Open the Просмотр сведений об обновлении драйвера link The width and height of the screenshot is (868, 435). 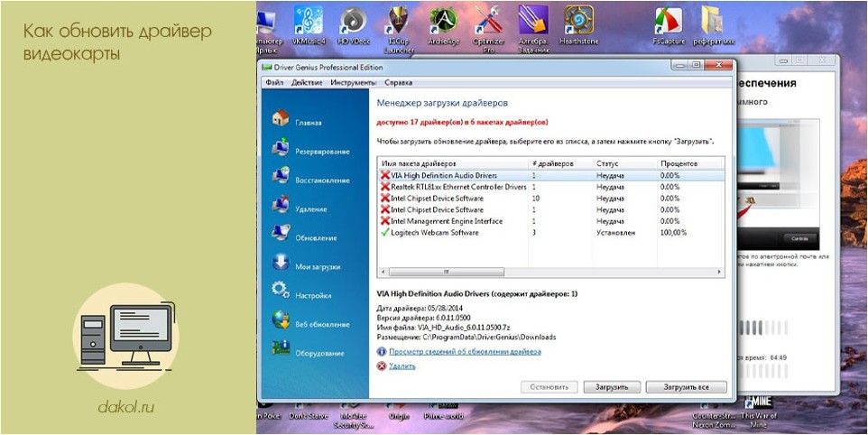(465, 351)
